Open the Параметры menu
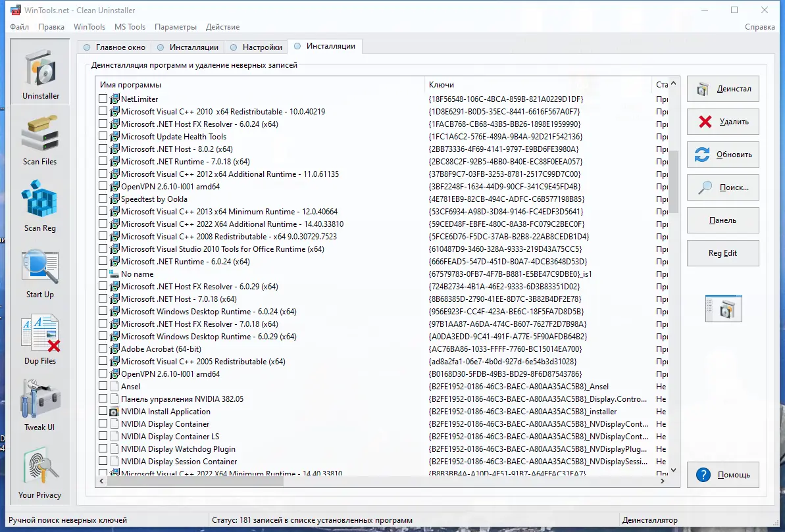785x532 pixels. tap(176, 27)
